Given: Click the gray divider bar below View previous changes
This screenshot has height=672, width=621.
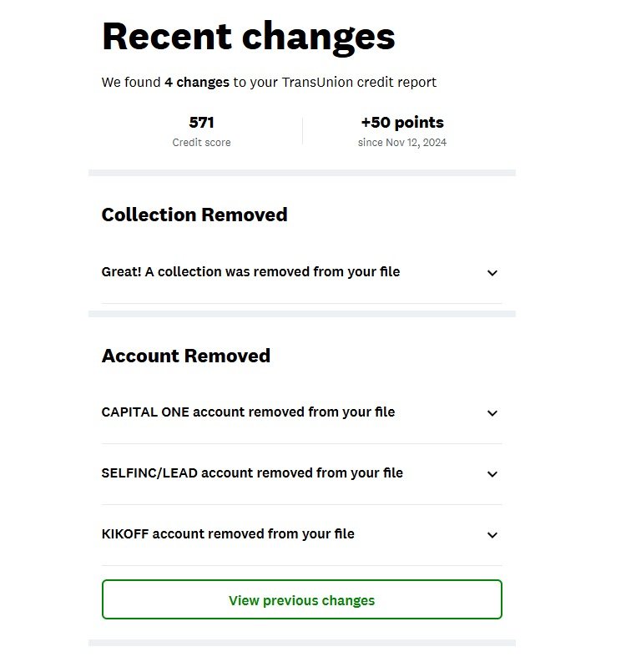Looking at the screenshot, I should pyautogui.click(x=301, y=643).
